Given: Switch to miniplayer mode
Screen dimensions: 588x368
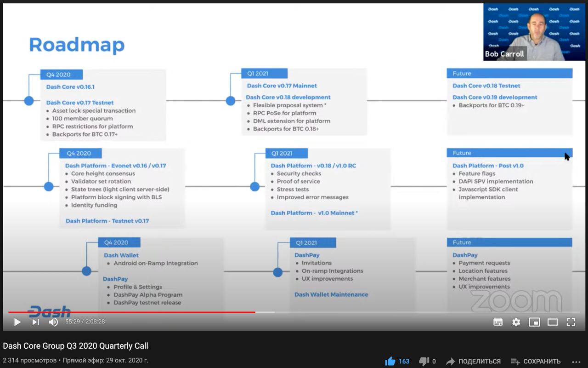Looking at the screenshot, I should 534,322.
